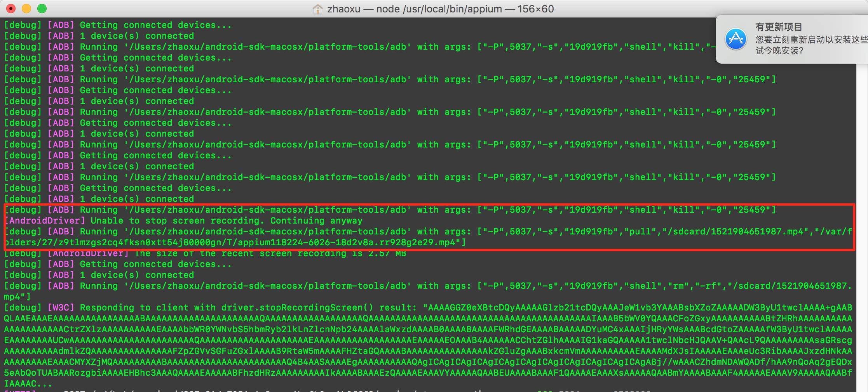The height and width of the screenshot is (392, 868).
Task: Click the base64 line starting 'QLAAEAAAE'
Action: (x=428, y=318)
